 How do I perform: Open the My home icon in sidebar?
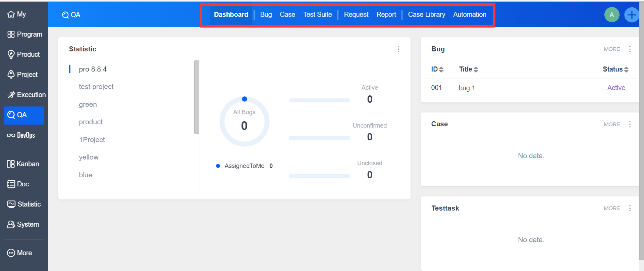pos(11,14)
